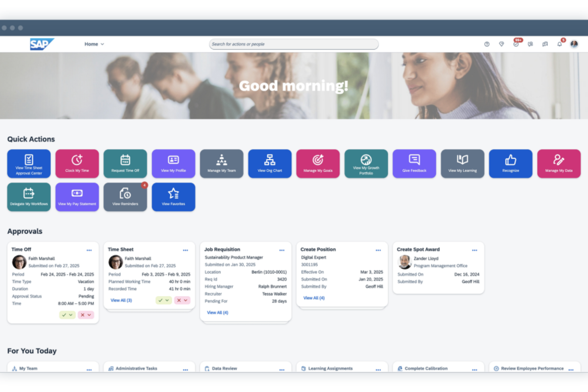Decline Faith Marshall's Time Off request
Screen dimensions: 588x392
tap(82, 315)
